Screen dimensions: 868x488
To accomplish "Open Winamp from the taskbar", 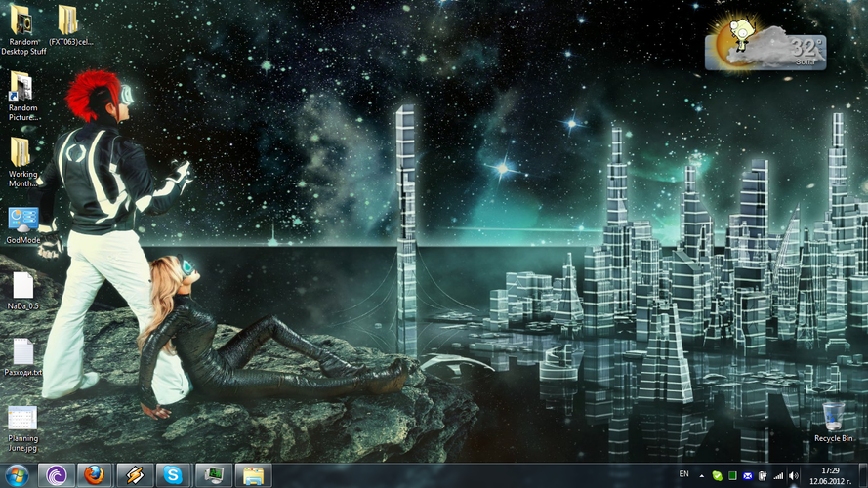I will 134,475.
